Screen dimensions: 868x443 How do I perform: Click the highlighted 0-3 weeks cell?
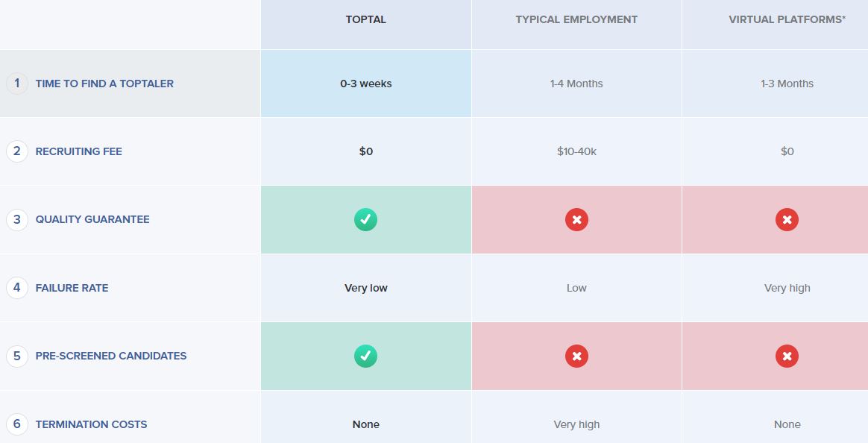tap(366, 84)
